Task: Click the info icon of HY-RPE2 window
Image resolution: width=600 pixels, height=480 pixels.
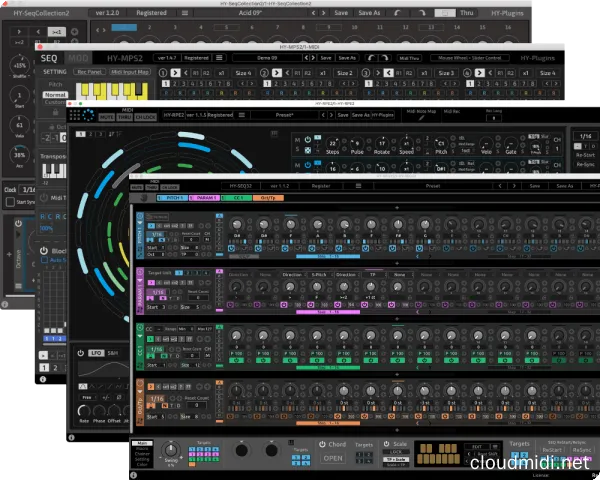Action: pyautogui.click(x=71, y=437)
